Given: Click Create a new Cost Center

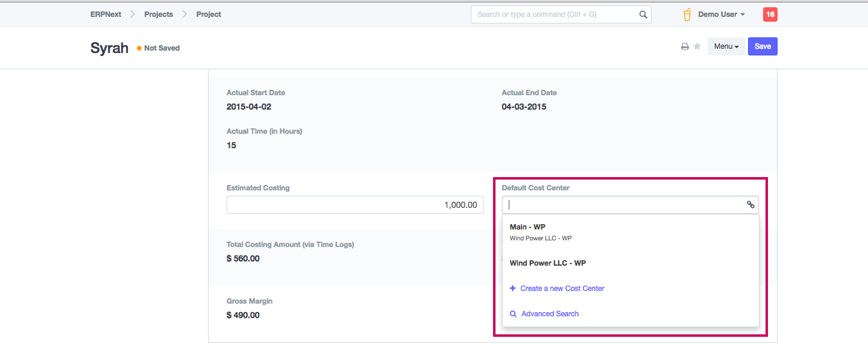Looking at the screenshot, I should [562, 289].
